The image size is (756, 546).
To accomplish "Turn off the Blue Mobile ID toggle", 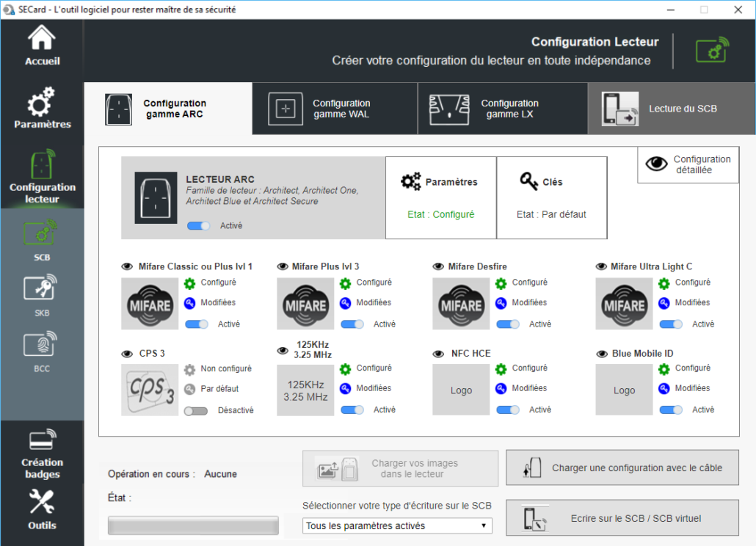I will tap(671, 410).
